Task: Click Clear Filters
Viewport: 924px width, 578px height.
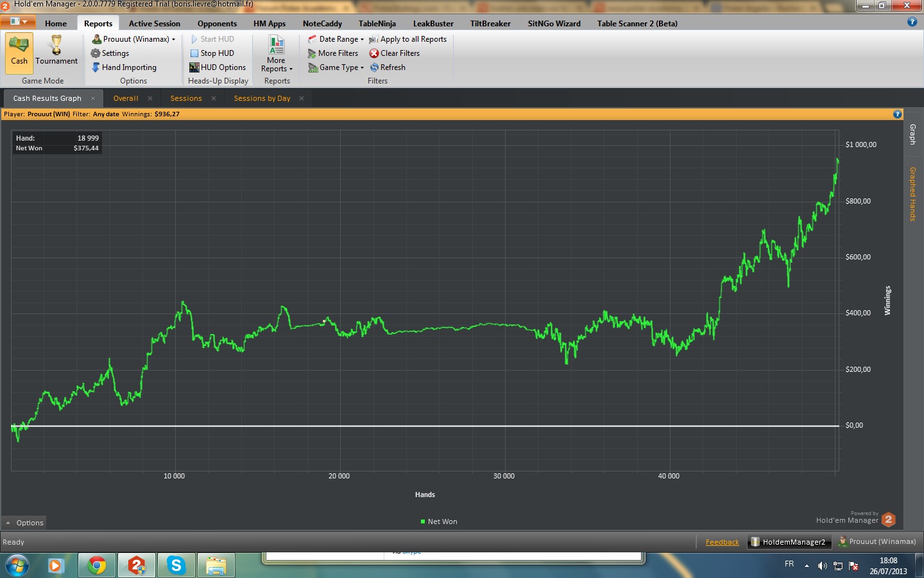Action: tap(395, 53)
